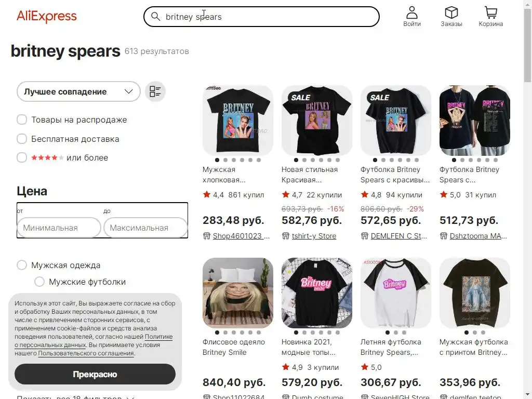532x399 pixels.
Task: Select Мужская одежда category radio
Action: pyautogui.click(x=22, y=265)
